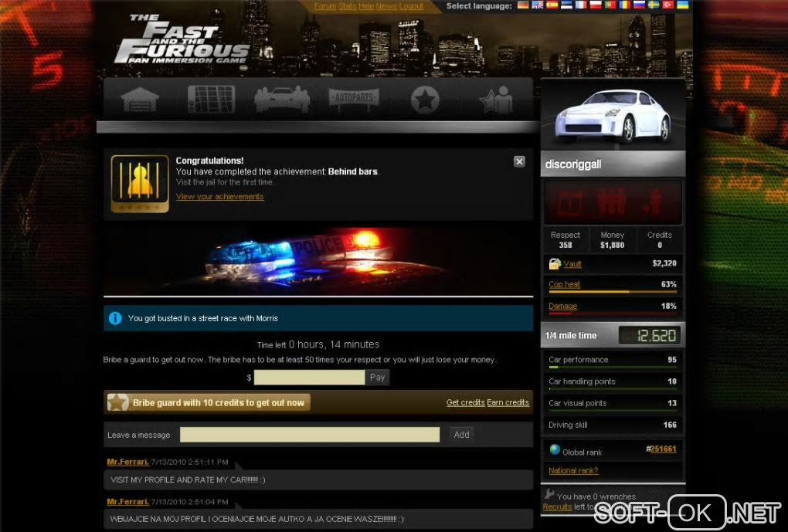Click the Global rank globe icon
The height and width of the screenshot is (532, 788).
tap(555, 449)
